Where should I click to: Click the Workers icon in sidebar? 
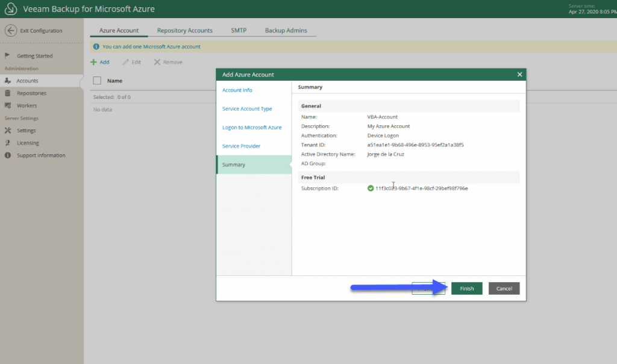click(x=7, y=105)
